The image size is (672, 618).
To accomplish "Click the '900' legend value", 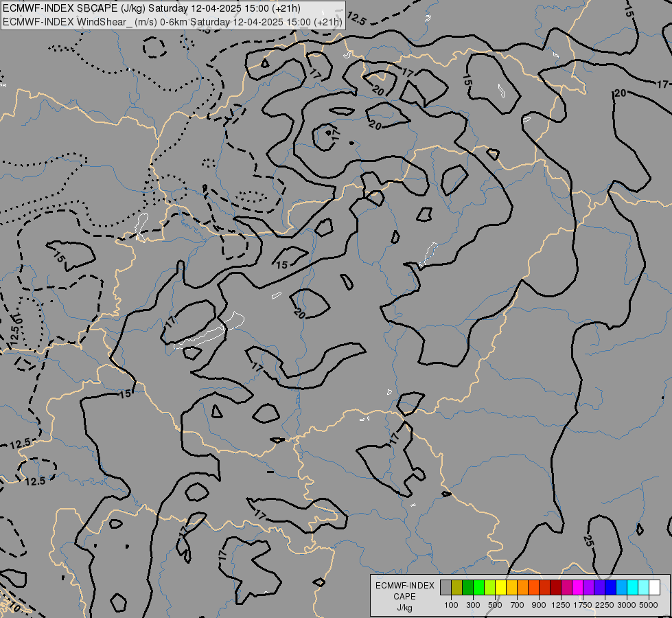I will click(x=539, y=605).
